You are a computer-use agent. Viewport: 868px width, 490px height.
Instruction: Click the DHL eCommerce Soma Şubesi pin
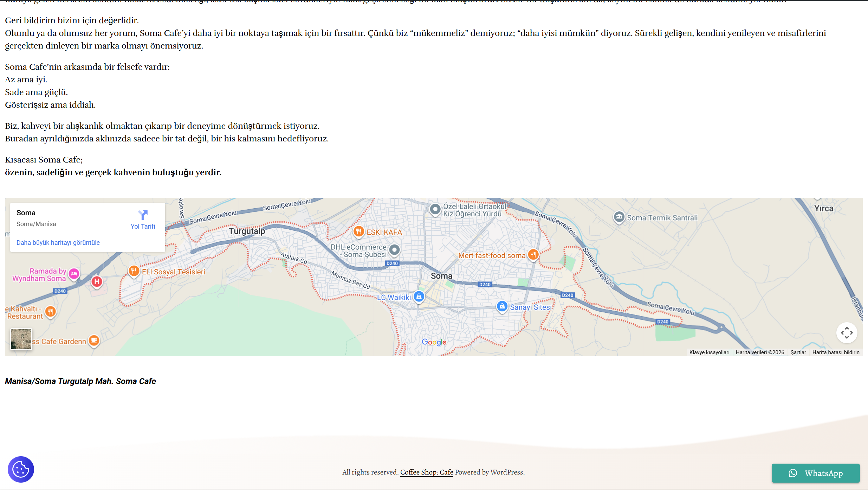[394, 250]
